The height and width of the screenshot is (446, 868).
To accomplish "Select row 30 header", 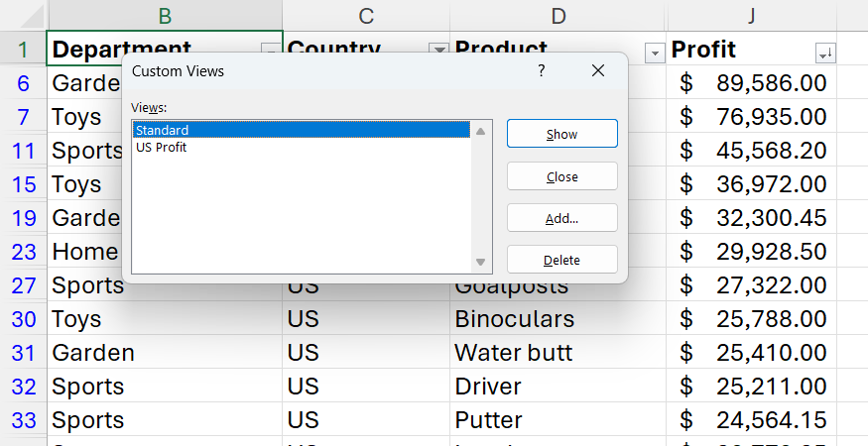I will [x=23, y=319].
